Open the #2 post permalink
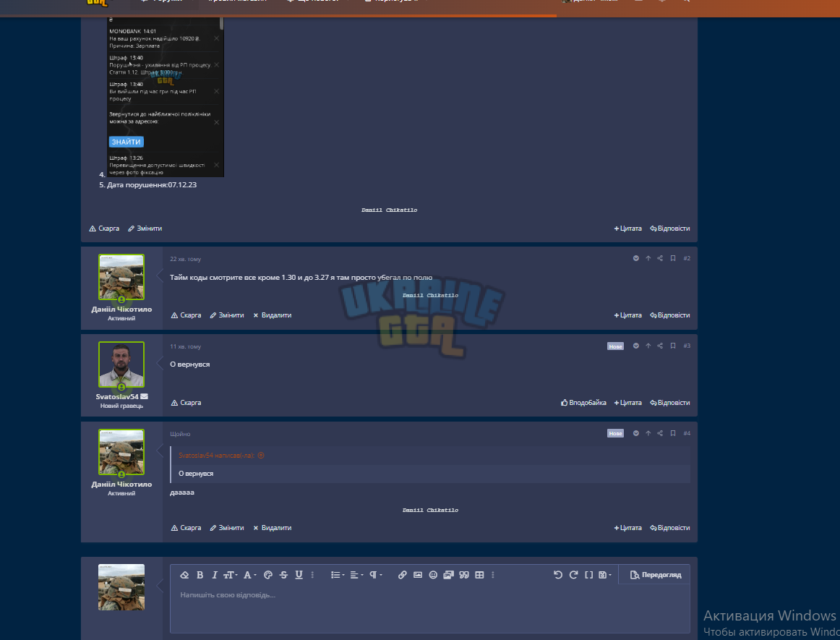This screenshot has width=840, height=640. [687, 258]
